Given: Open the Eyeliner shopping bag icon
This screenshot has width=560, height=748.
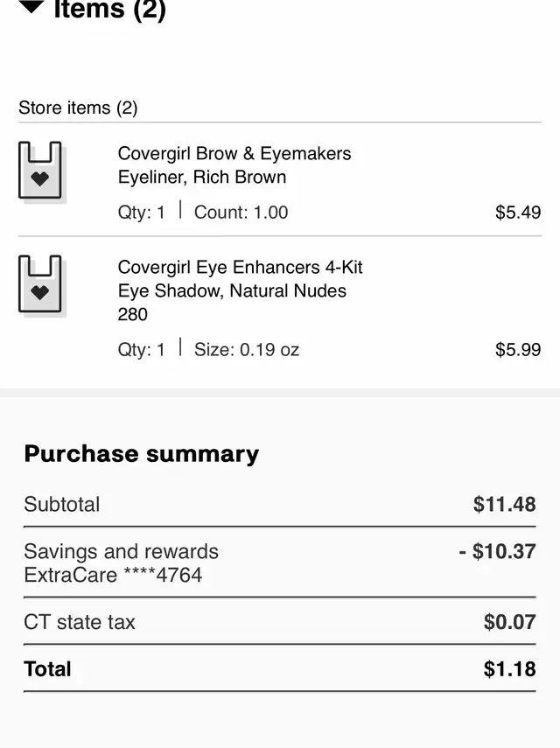Looking at the screenshot, I should click(40, 170).
